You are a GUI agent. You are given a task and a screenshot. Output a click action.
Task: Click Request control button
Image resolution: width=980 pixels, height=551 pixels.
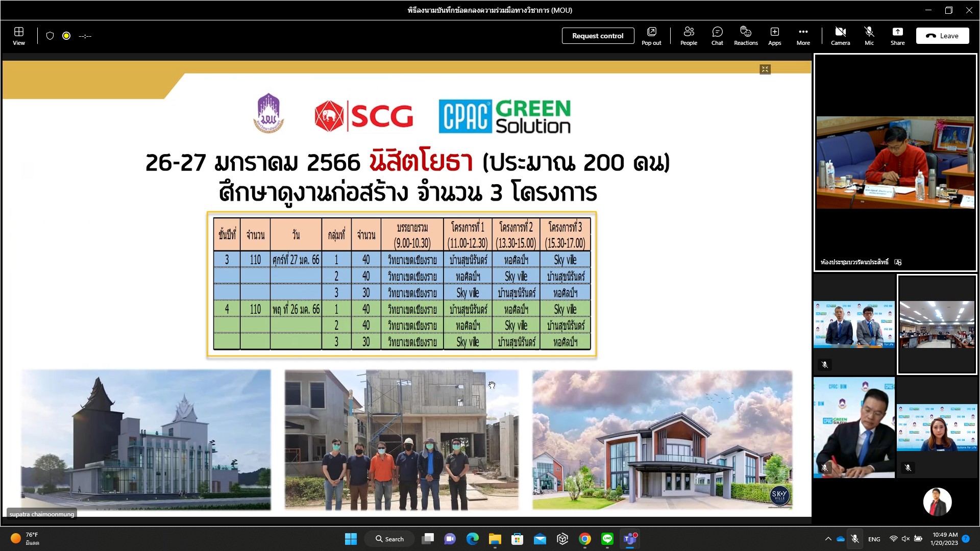[598, 36]
